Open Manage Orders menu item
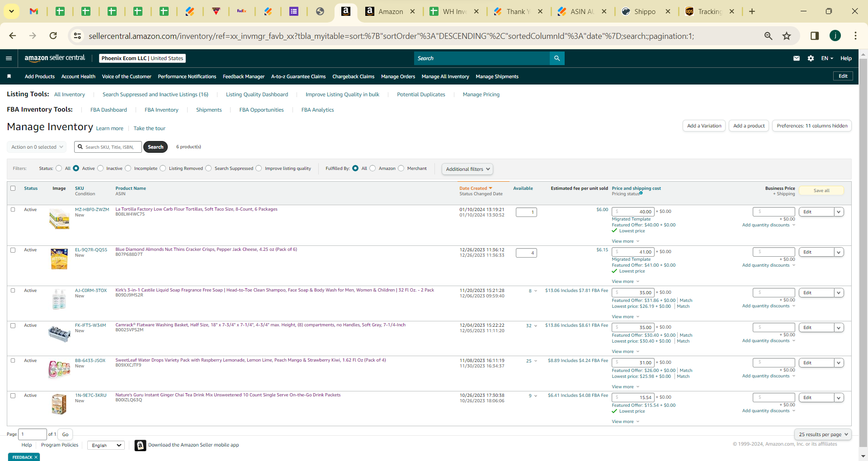The height and width of the screenshot is (461, 868). coord(398,76)
